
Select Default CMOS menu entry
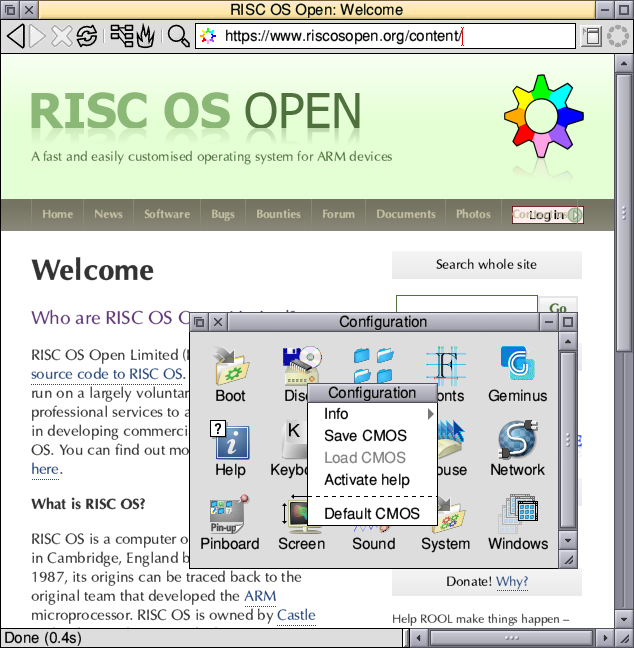coord(372,513)
